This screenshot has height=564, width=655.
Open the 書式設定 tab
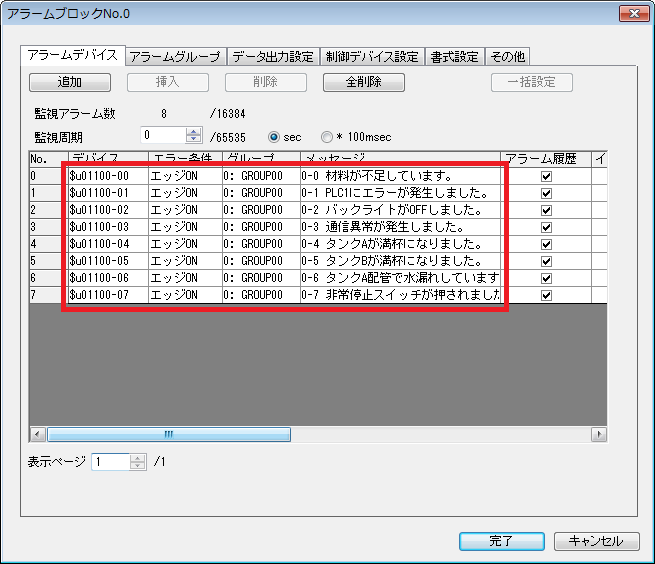[x=454, y=56]
